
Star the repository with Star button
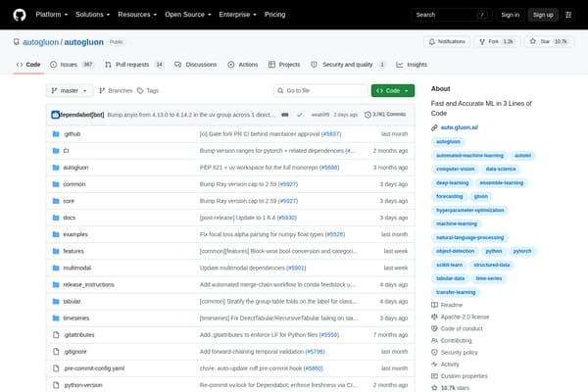(549, 41)
